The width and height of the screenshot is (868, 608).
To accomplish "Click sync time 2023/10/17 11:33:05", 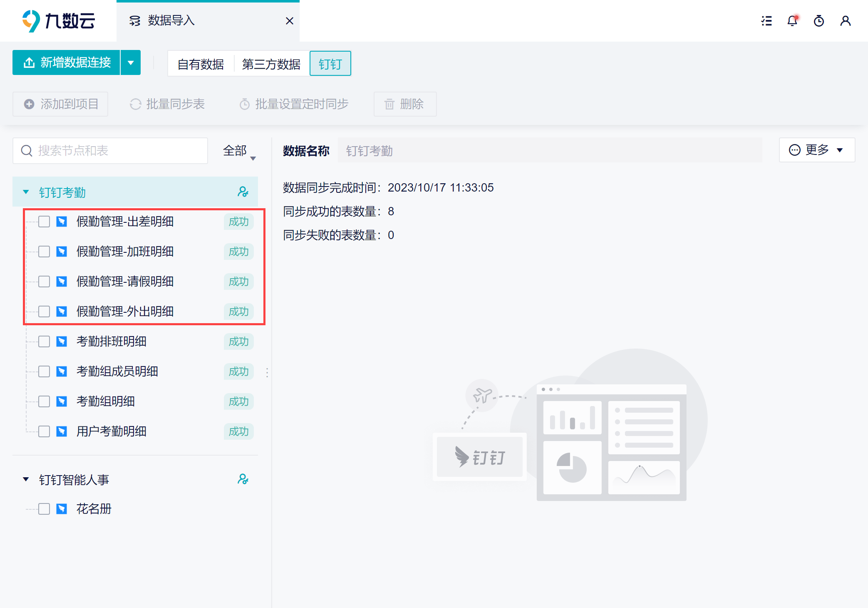I will tap(441, 187).
